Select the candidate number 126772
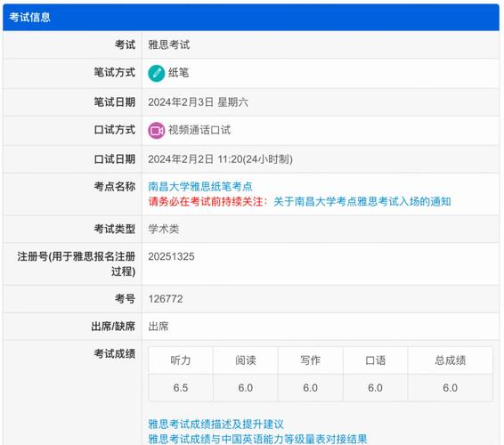This screenshot has width=504, height=445. coord(166,299)
